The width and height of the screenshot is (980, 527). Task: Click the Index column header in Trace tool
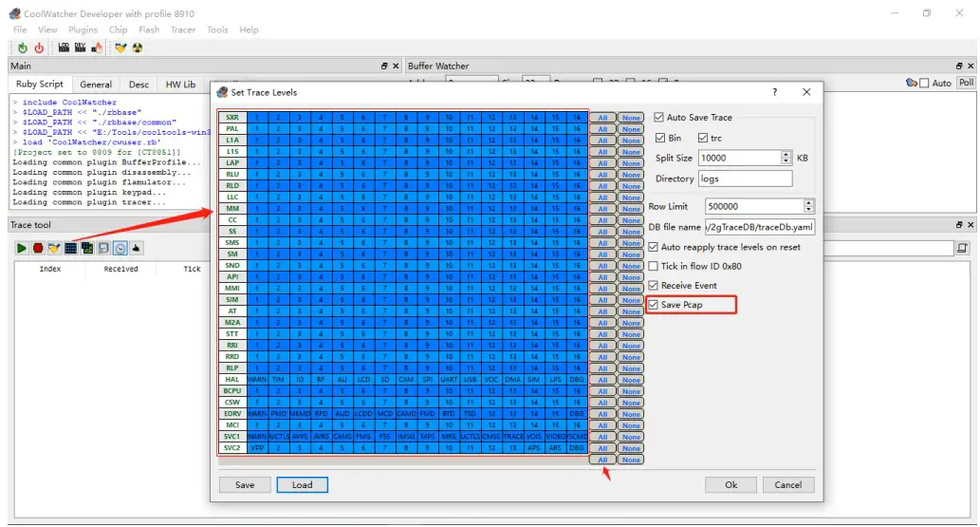(50, 269)
